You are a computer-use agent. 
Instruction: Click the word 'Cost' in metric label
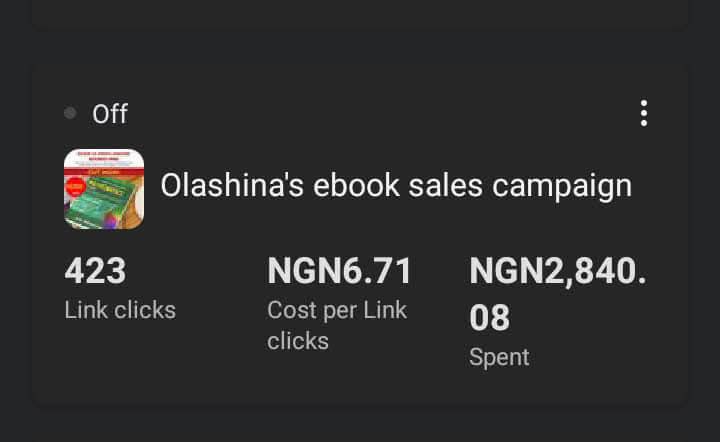[x=290, y=310]
